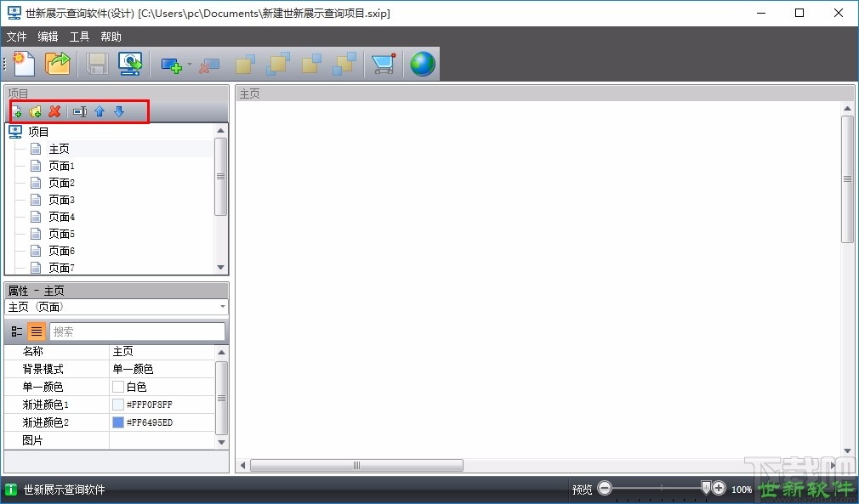Add a new page in project panel
The height and width of the screenshot is (504, 859).
pos(16,111)
